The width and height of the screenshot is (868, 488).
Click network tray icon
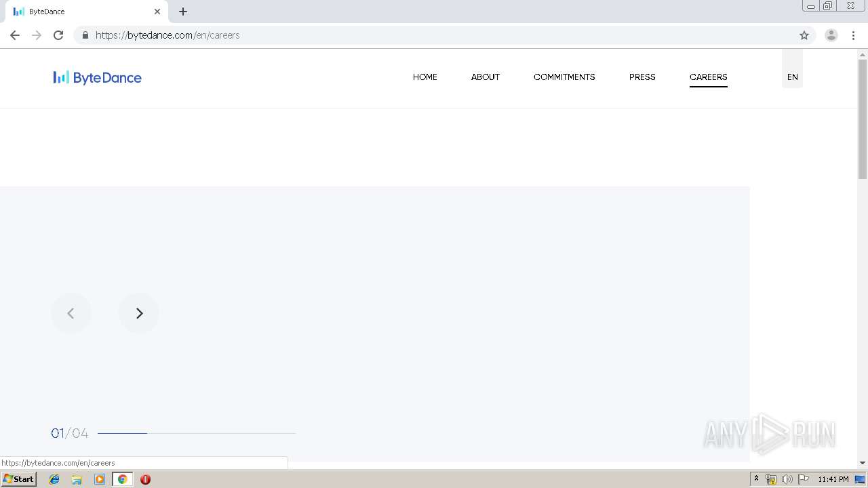tap(770, 479)
